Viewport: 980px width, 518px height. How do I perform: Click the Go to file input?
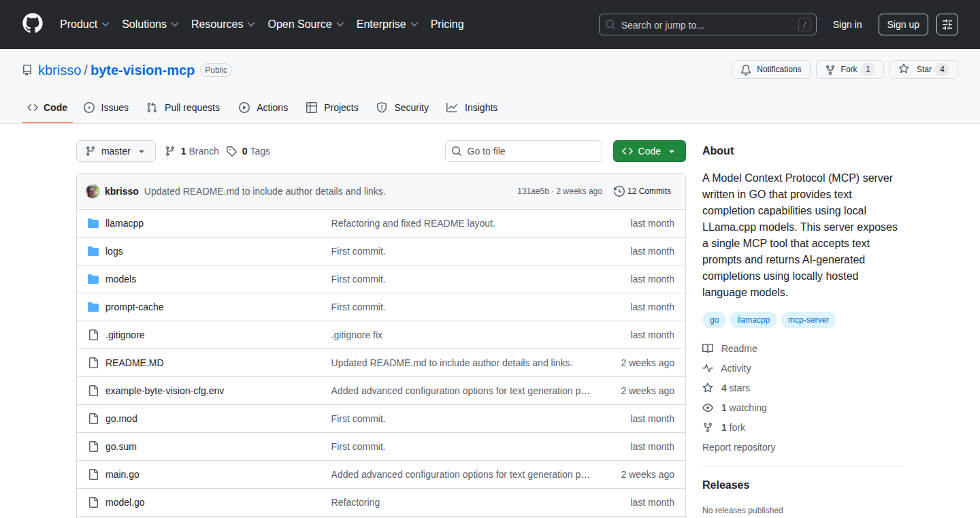[x=523, y=151]
